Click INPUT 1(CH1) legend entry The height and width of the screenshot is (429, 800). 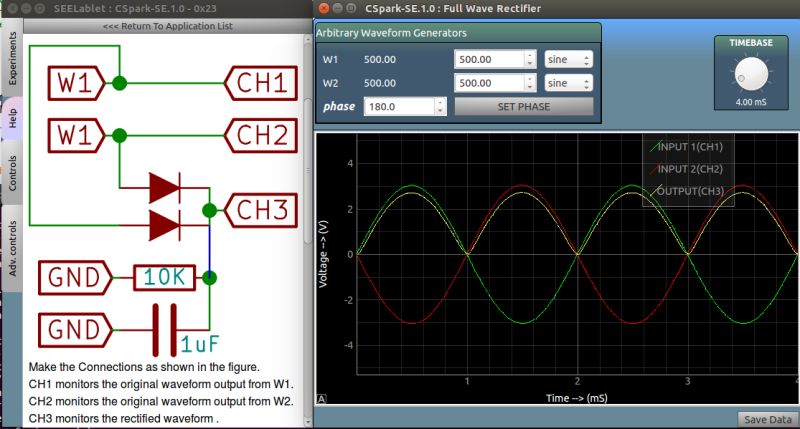pos(687,147)
